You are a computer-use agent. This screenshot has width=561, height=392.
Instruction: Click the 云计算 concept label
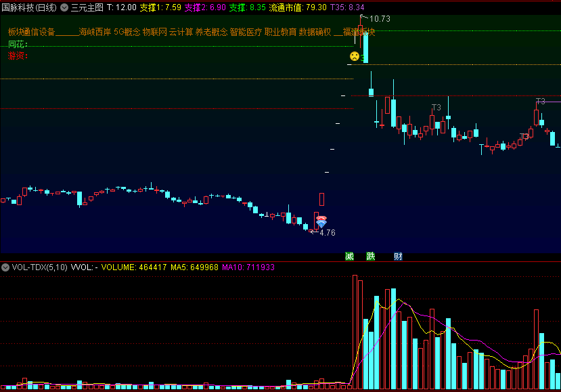point(181,32)
